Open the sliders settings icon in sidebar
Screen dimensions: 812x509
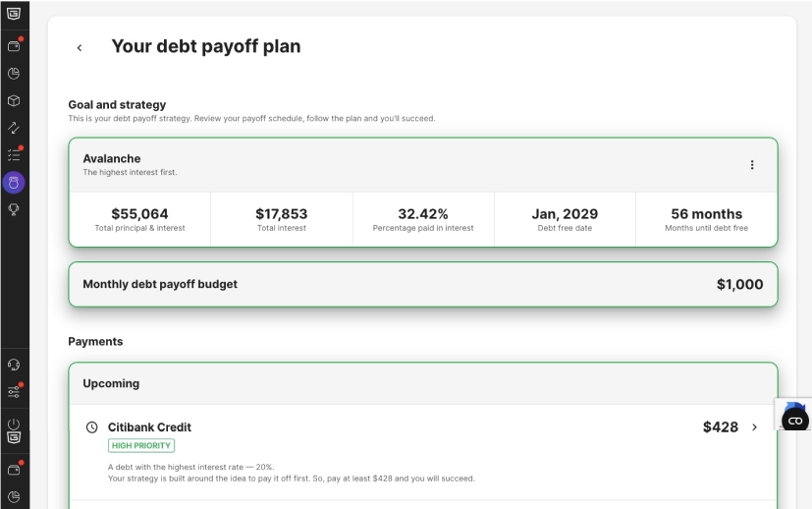pos(14,392)
